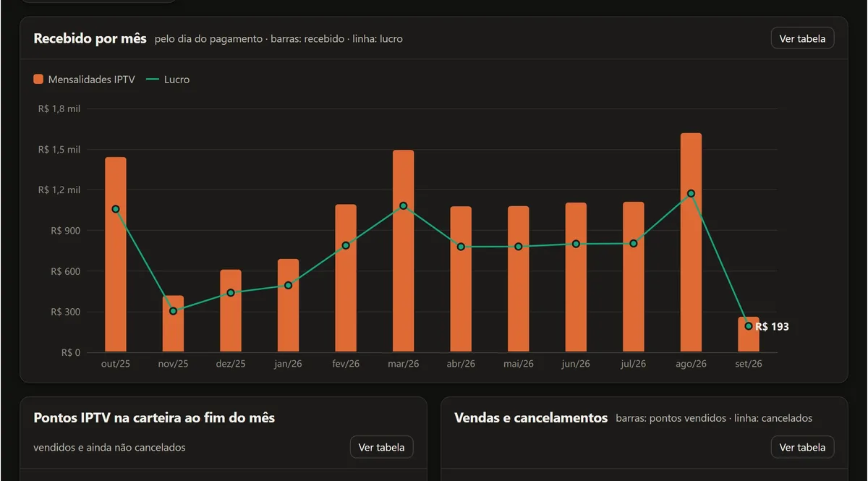Select the mar/26 orange bar
This screenshot has width=868, height=481.
coord(404,251)
